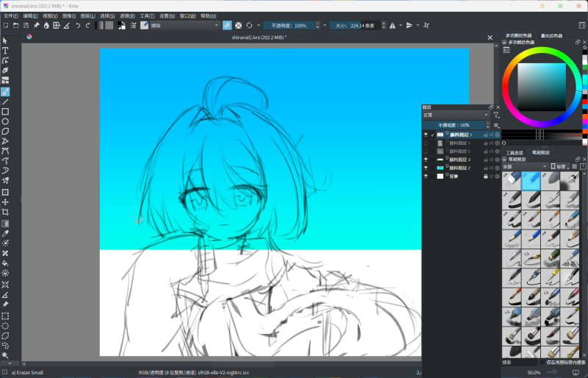Toggle preserve alpha checker icon
The width and height of the screenshot is (588, 378).
(238, 26)
